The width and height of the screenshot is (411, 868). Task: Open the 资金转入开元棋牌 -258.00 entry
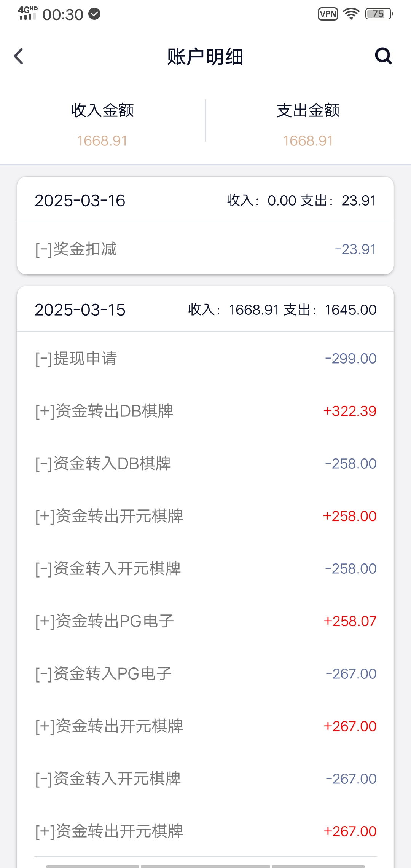click(205, 569)
